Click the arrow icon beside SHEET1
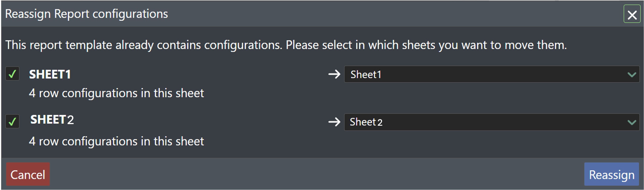The height and width of the screenshot is (190, 644). point(334,74)
